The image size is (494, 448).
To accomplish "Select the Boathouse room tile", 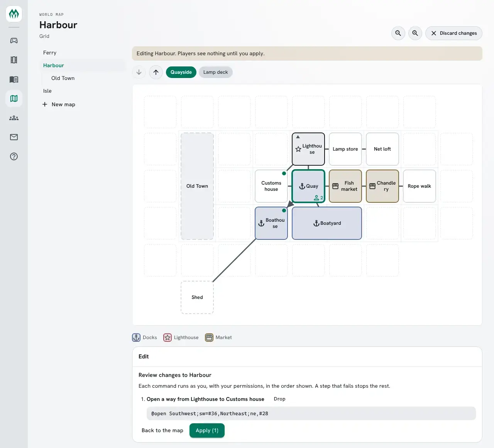I will [x=271, y=223].
